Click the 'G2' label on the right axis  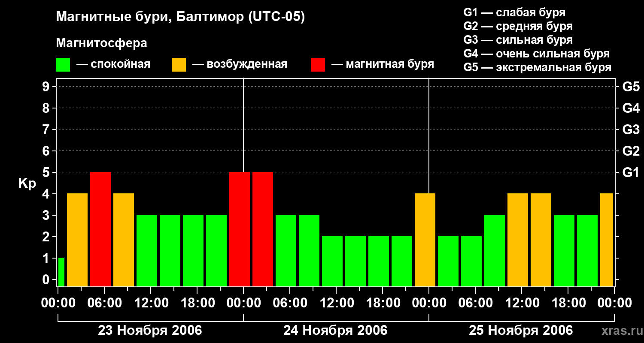coord(631,151)
